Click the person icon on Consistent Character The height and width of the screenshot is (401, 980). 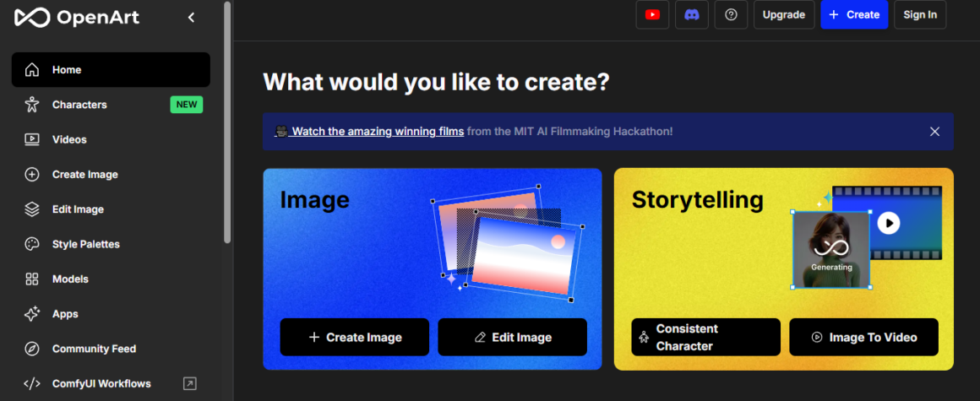[x=644, y=338]
